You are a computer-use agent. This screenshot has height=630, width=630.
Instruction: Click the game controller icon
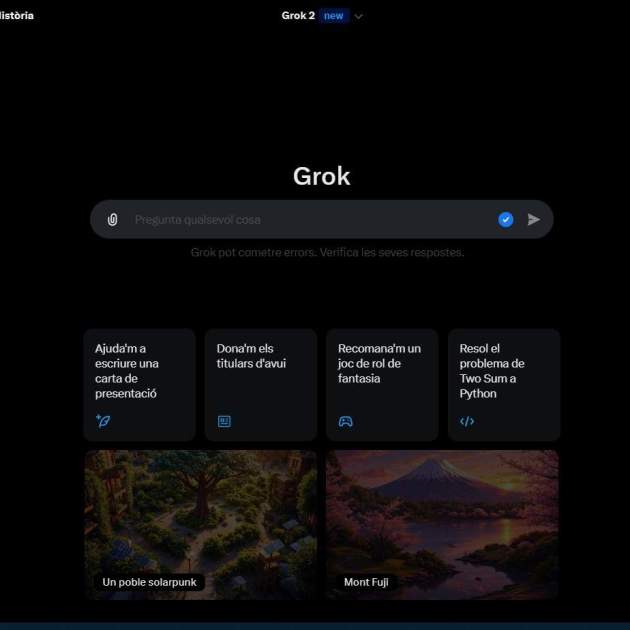[x=346, y=421]
